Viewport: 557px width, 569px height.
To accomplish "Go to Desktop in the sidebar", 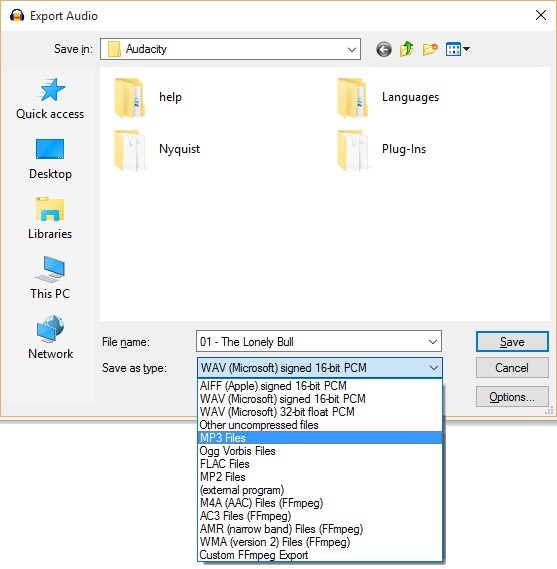I will coord(50,159).
